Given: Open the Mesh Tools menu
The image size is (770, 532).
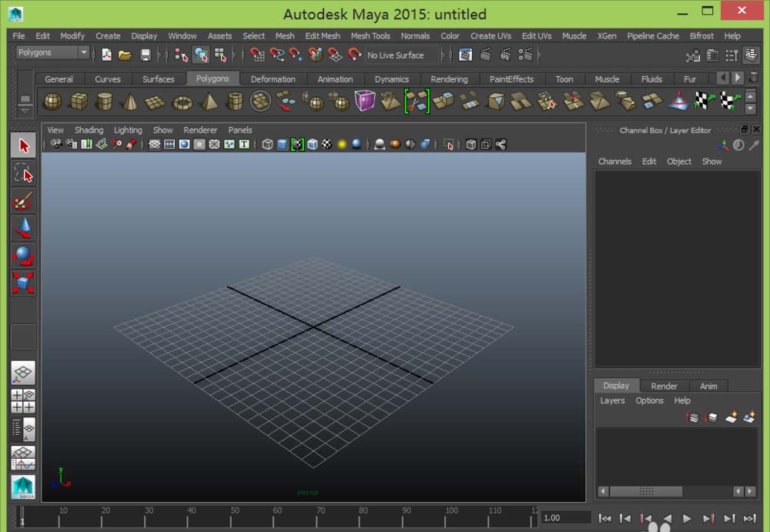Looking at the screenshot, I should 370,35.
